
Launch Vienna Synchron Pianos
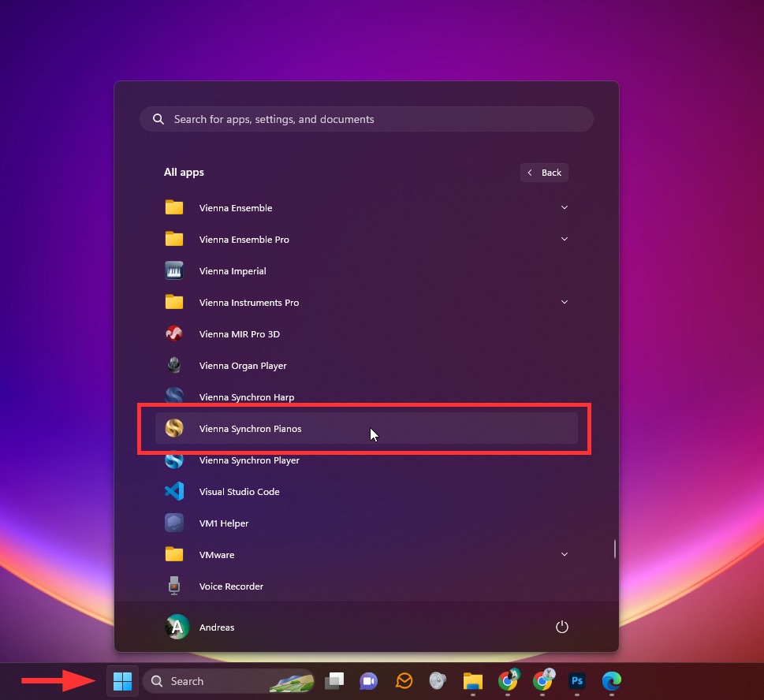[367, 429]
